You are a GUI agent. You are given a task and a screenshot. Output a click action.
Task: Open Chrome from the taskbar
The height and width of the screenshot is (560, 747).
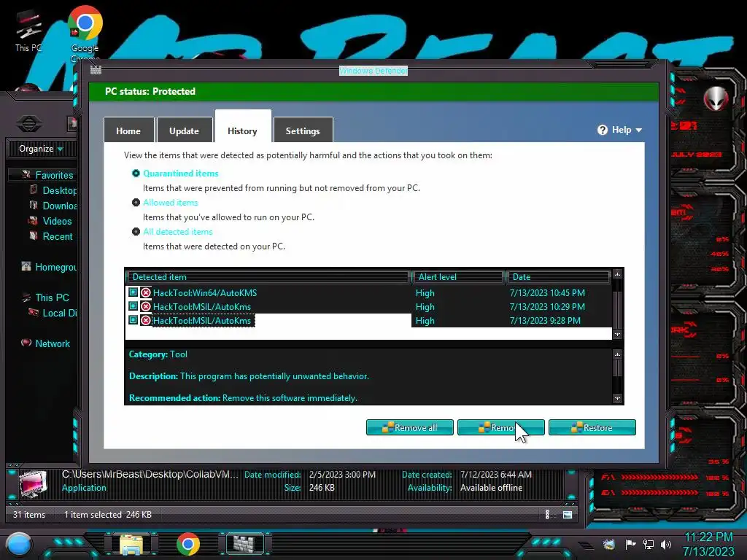[x=187, y=544]
